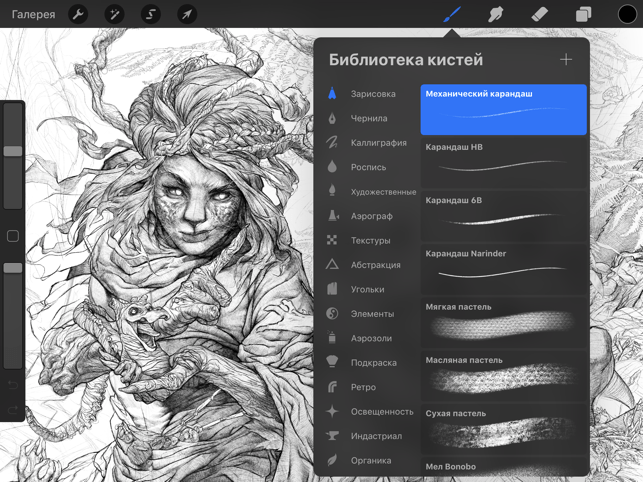The width and height of the screenshot is (643, 482).
Task: Click the Роспись droplet icon
Action: (x=332, y=167)
